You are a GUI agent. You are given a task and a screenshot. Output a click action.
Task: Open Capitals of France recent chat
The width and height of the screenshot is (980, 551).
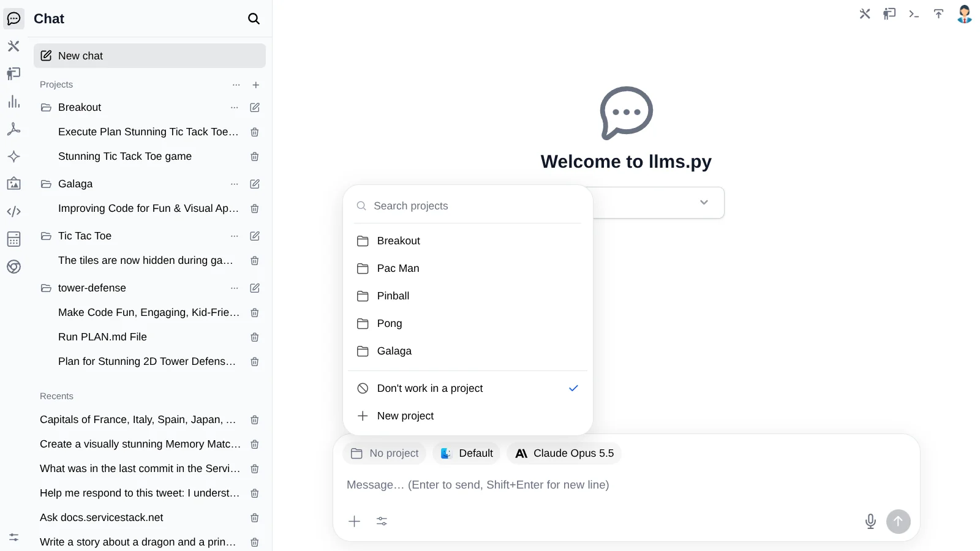[138, 420]
